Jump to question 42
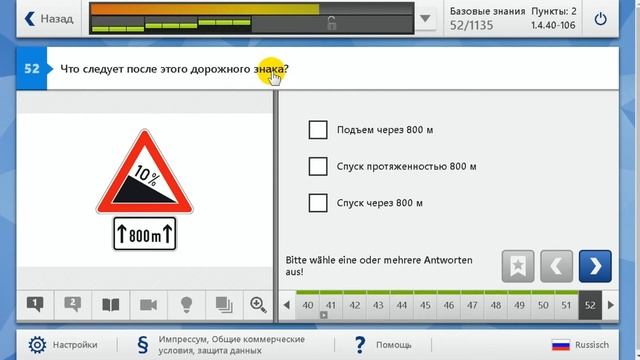 tap(355, 305)
